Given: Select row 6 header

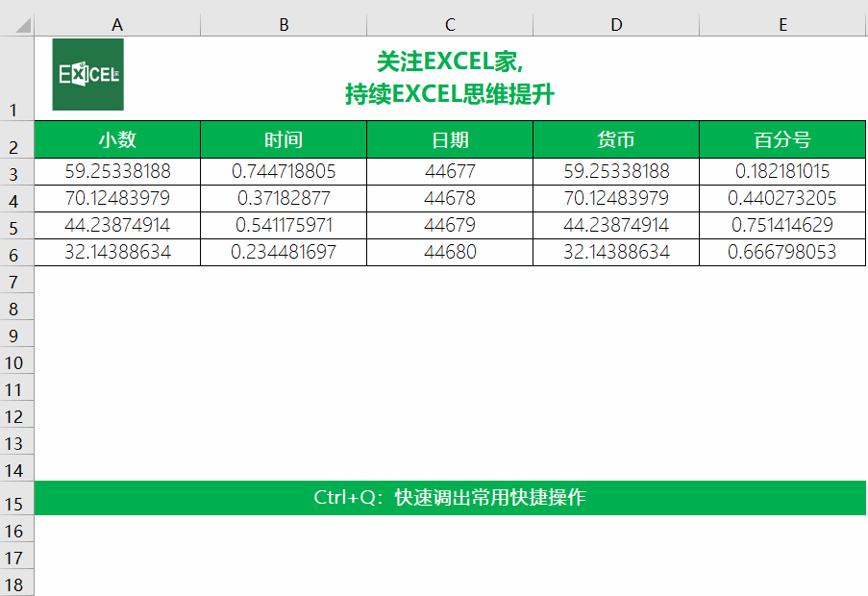Looking at the screenshot, I should pos(16,253).
